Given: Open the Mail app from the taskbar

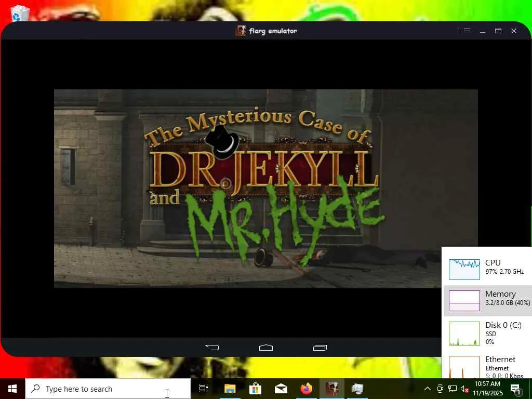Looking at the screenshot, I should [x=281, y=389].
